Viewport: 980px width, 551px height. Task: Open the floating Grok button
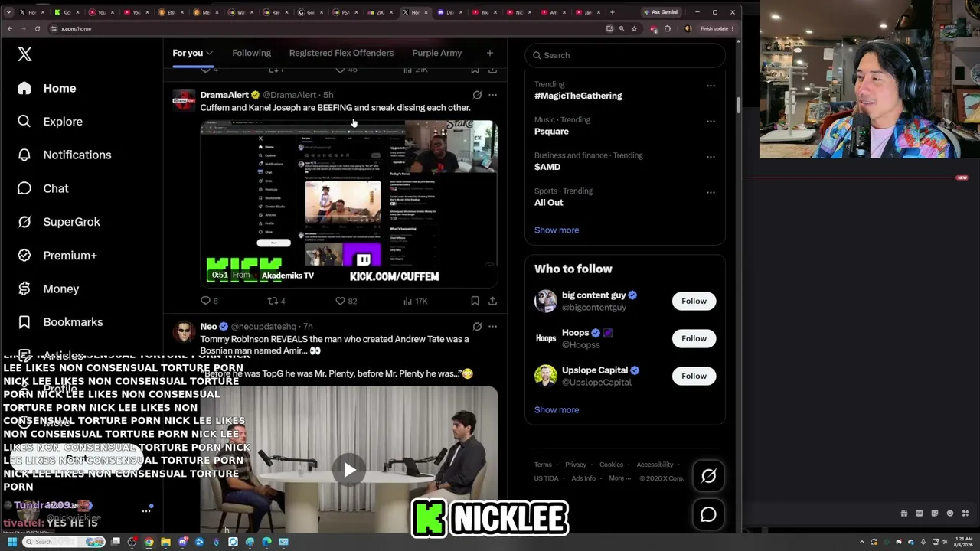click(708, 476)
